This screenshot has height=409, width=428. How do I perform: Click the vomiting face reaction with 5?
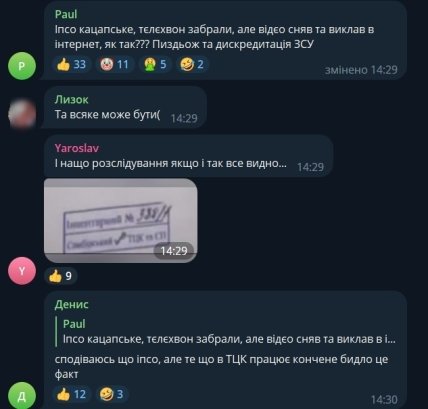click(155, 64)
